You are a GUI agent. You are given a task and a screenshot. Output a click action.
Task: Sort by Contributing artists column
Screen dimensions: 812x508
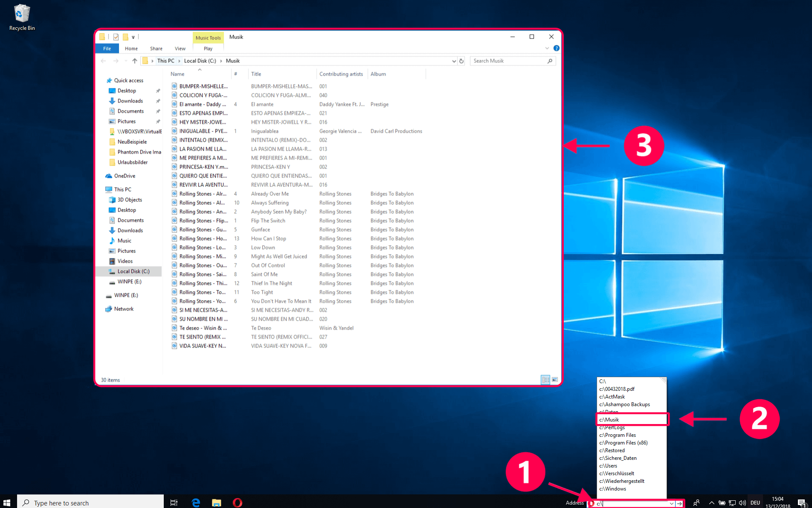341,74
